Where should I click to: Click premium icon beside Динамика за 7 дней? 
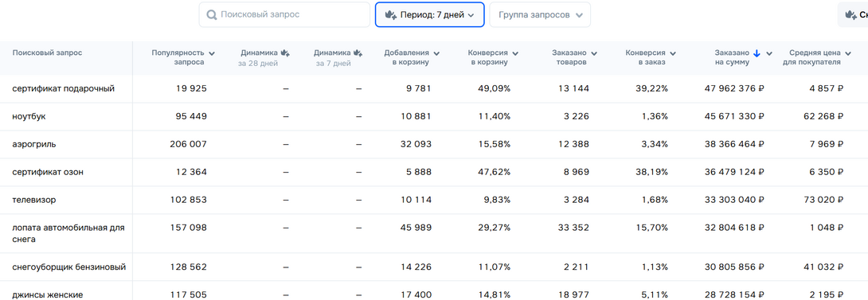(x=358, y=53)
